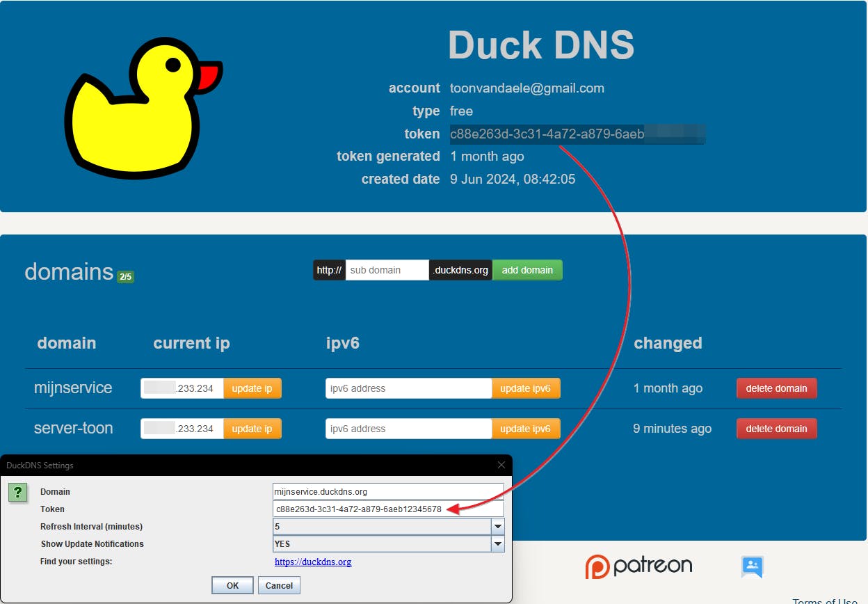Click the 'Refresh Interval (minutes)' label
Viewport: 868px width, 604px height.
[x=91, y=527]
